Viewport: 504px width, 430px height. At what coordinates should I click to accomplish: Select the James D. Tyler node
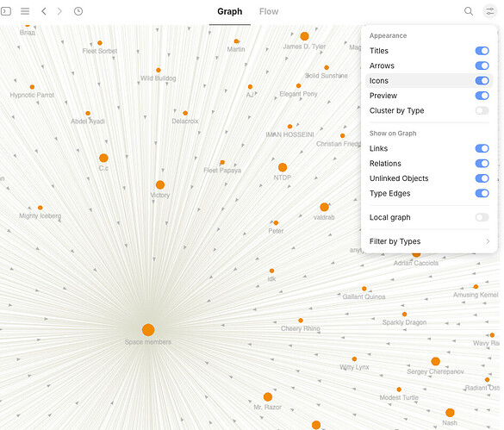point(304,36)
